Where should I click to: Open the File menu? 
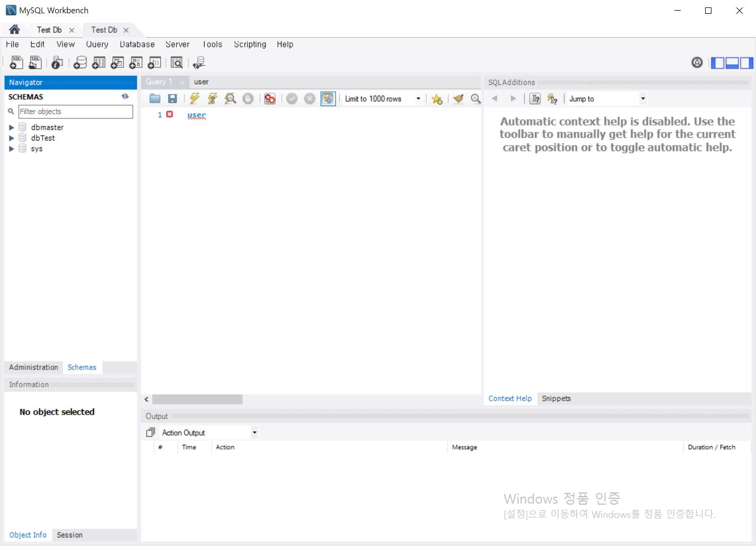click(12, 45)
